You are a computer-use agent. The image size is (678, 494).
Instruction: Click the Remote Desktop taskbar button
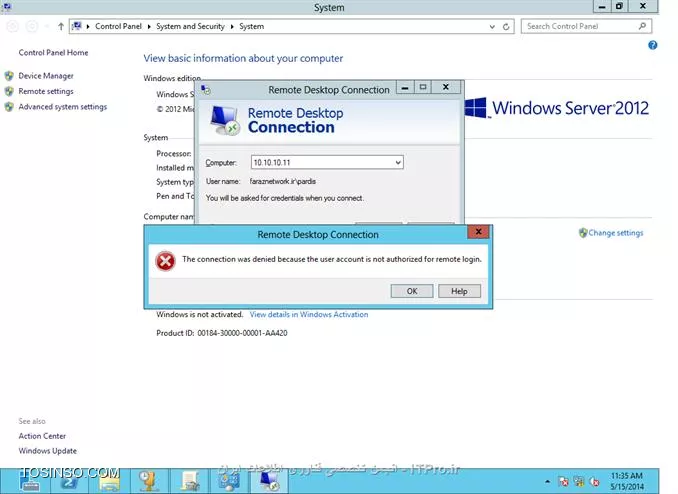(269, 481)
